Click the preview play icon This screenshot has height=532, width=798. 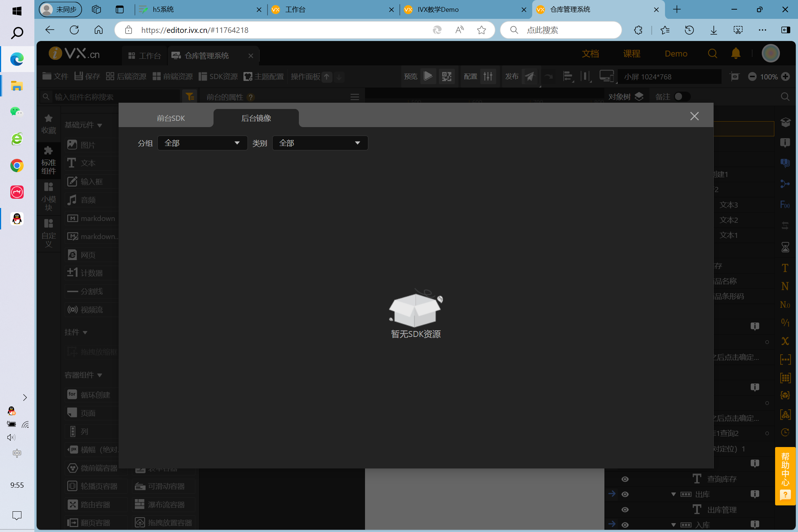tap(428, 76)
